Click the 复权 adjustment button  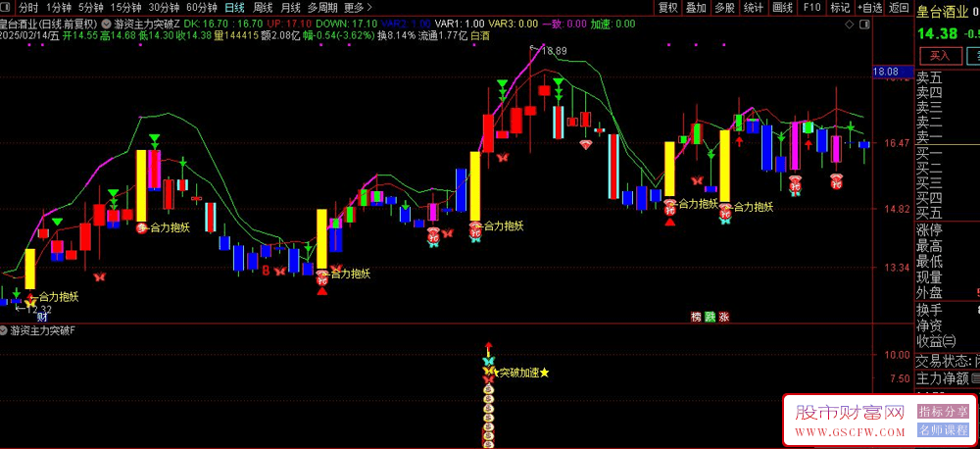[x=668, y=8]
